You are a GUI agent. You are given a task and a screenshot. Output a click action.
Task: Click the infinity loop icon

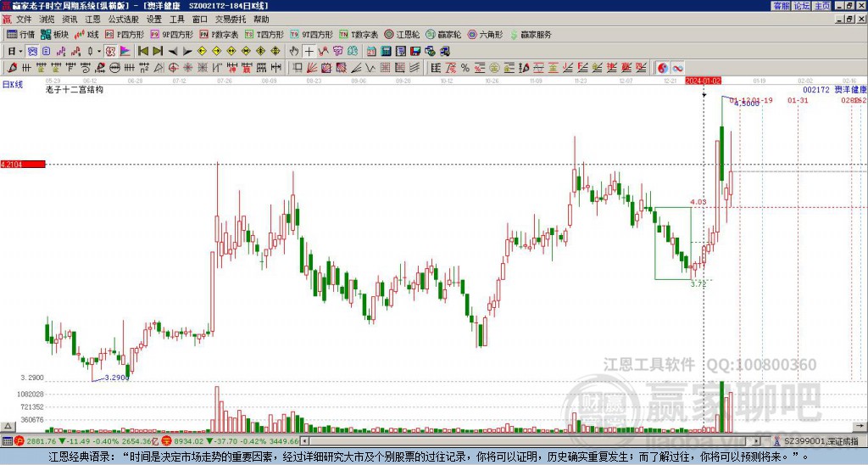[677, 68]
